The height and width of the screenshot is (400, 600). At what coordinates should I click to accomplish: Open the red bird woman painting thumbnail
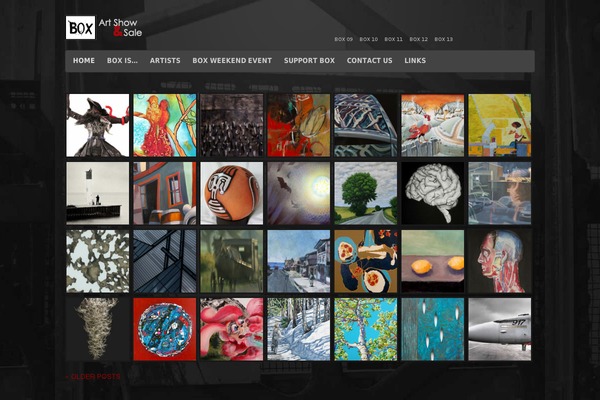165,125
